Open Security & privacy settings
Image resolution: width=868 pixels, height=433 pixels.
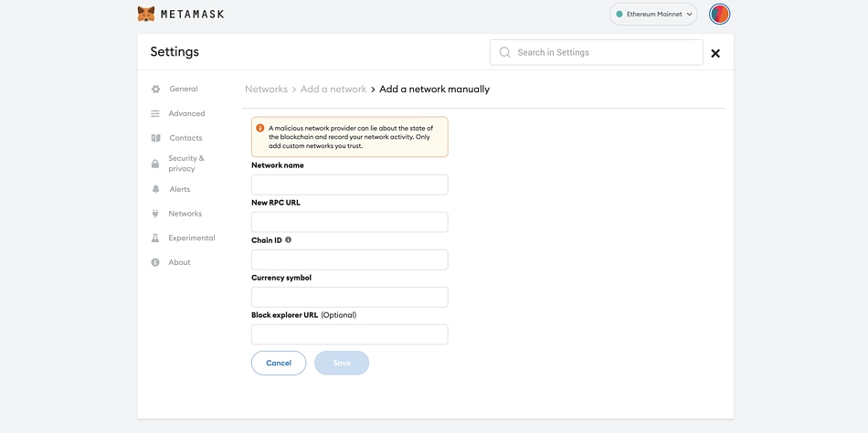click(186, 164)
